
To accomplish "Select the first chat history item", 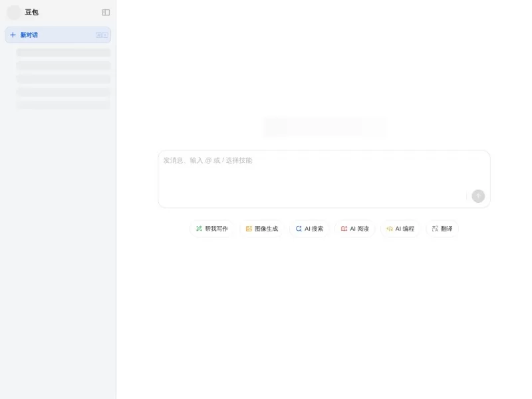I will [63, 53].
